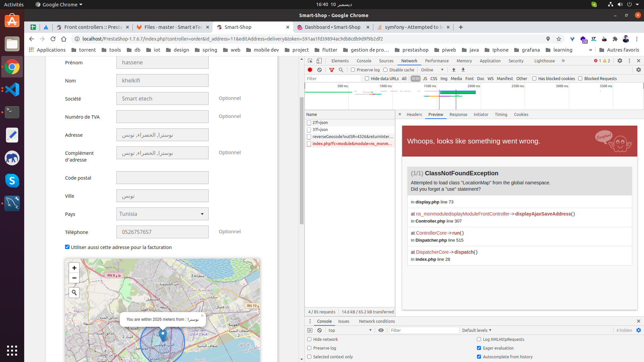
Task: Click the import HAR file upload icon
Action: click(453, 70)
